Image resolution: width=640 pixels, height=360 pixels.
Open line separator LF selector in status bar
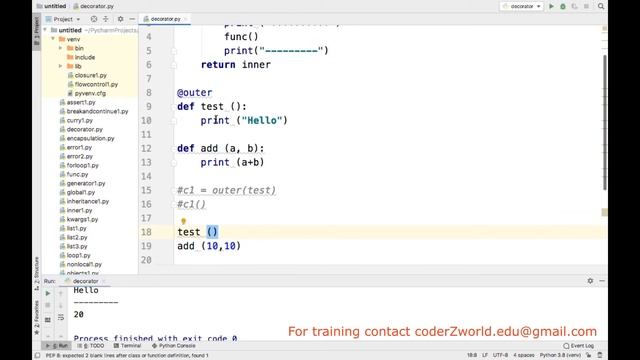(485, 356)
